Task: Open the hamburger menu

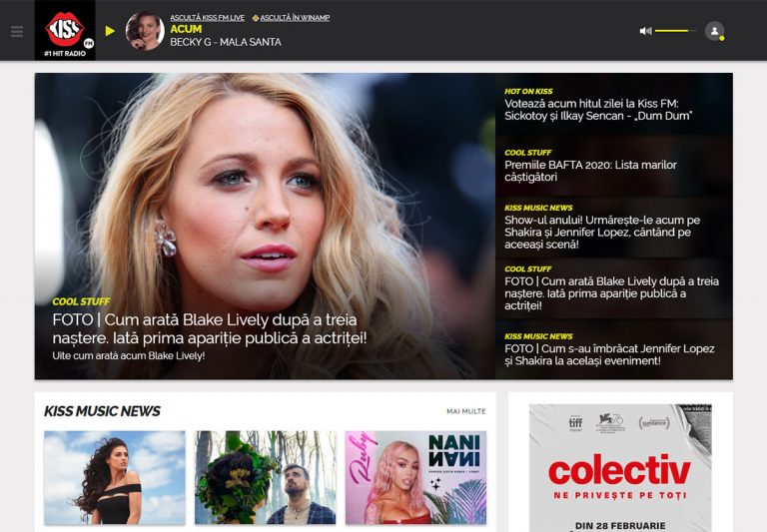Action: [x=17, y=31]
